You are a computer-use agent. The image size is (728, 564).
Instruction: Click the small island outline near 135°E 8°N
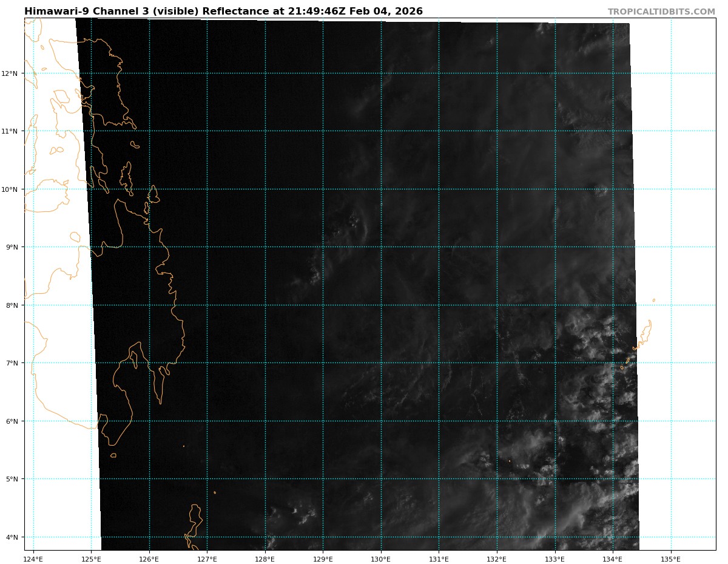[653, 300]
